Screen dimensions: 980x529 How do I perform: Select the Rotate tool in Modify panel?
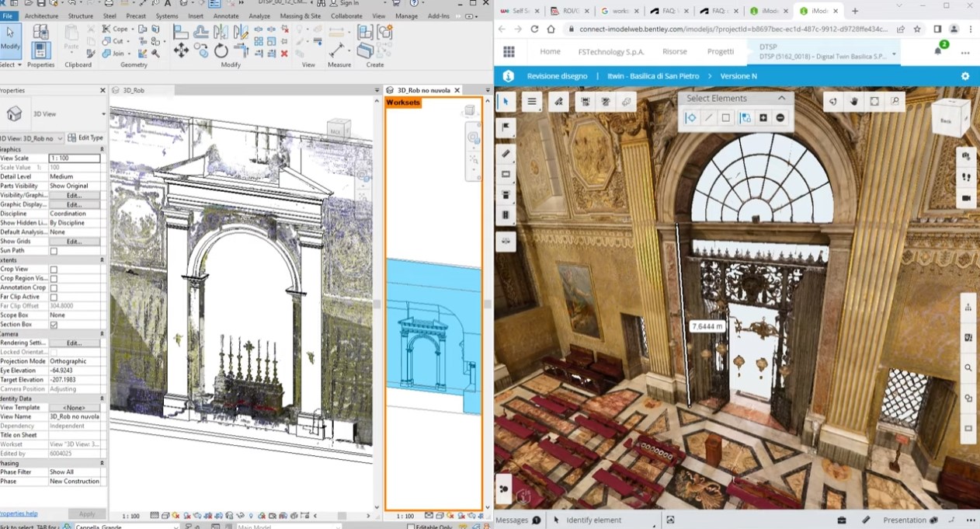[221, 50]
